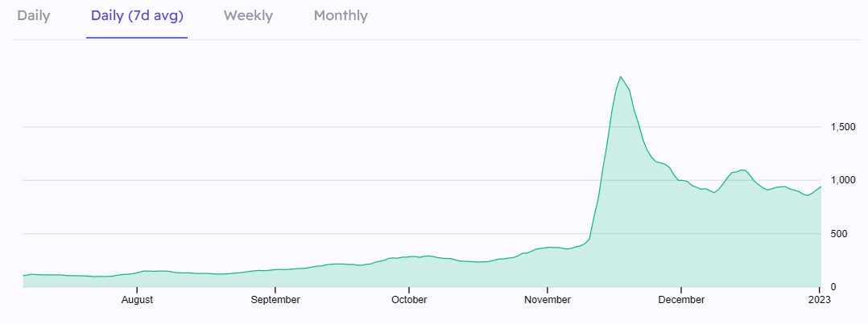The height and width of the screenshot is (324, 868).
Task: Select the October x-axis label
Action: tap(409, 300)
